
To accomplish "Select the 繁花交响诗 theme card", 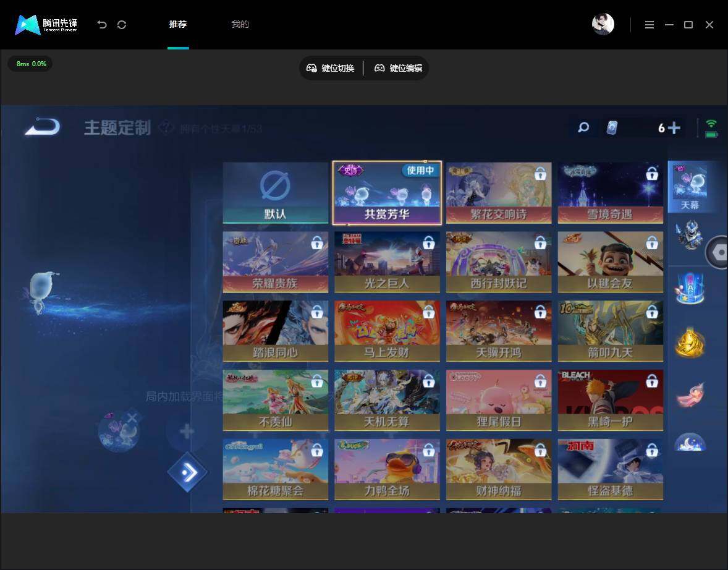I will click(x=499, y=193).
